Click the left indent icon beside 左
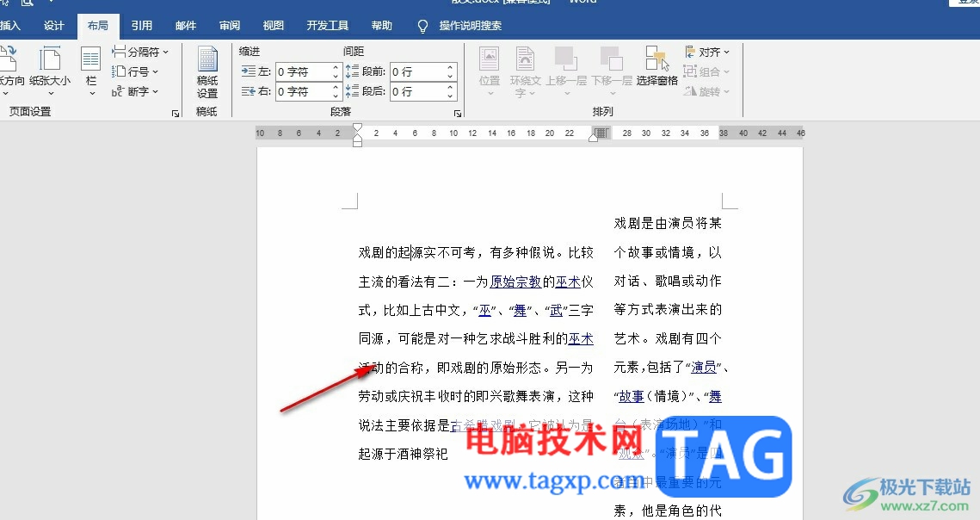Image resolution: width=980 pixels, height=520 pixels. (x=248, y=71)
